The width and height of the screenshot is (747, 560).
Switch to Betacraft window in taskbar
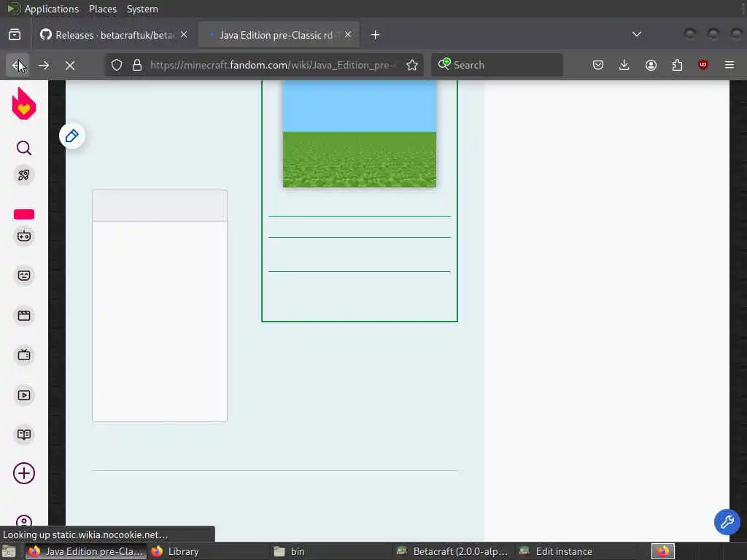point(452,551)
